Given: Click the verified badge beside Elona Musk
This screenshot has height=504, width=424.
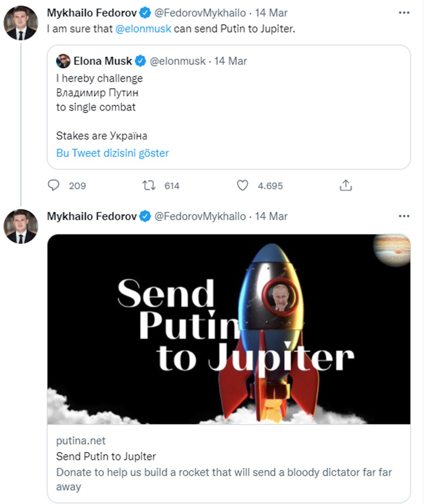Looking at the screenshot, I should pyautogui.click(x=140, y=61).
